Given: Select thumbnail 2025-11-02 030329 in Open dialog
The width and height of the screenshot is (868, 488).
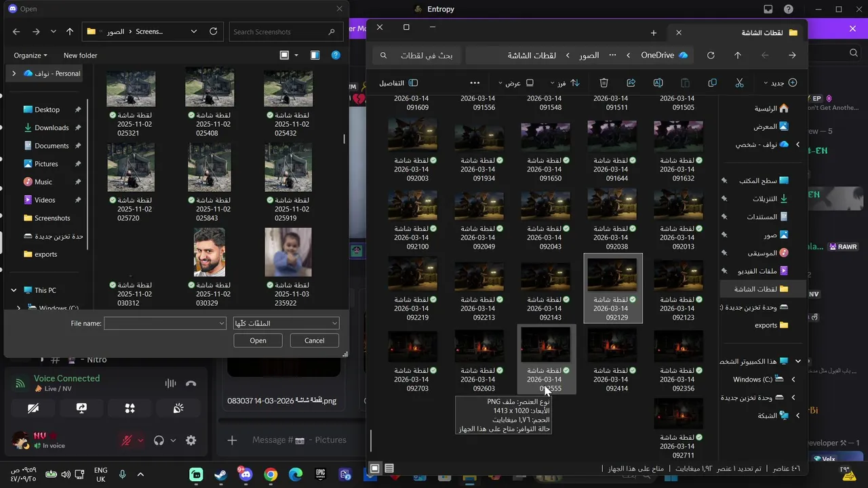Looking at the screenshot, I should 210,268.
